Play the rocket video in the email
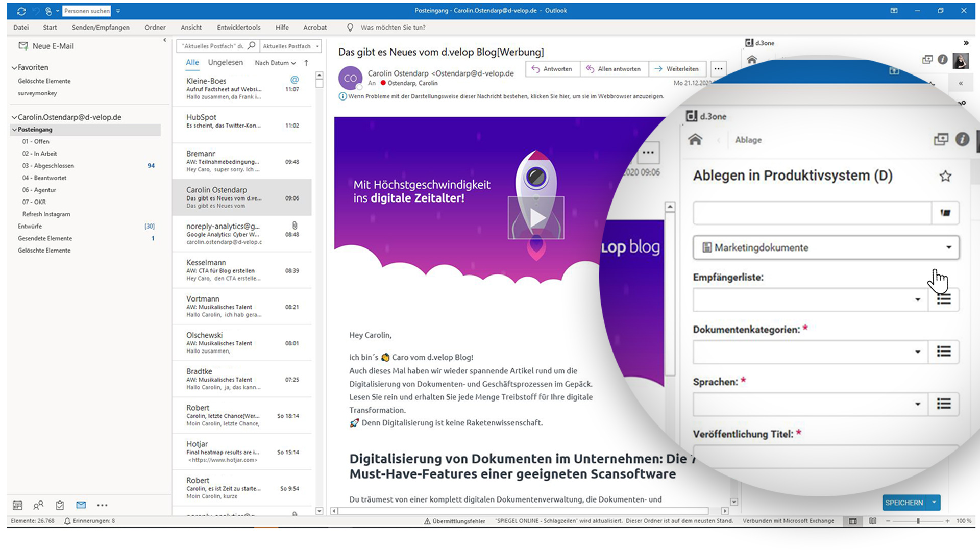980x551 pixels. click(536, 218)
